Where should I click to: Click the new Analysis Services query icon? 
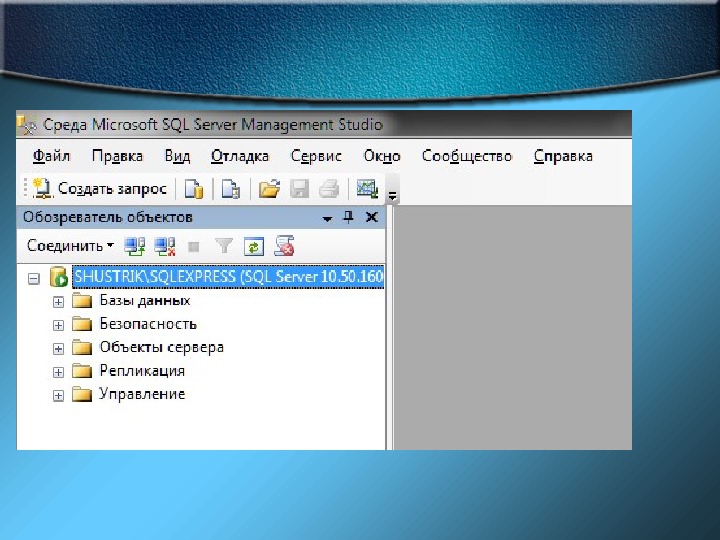(x=231, y=189)
